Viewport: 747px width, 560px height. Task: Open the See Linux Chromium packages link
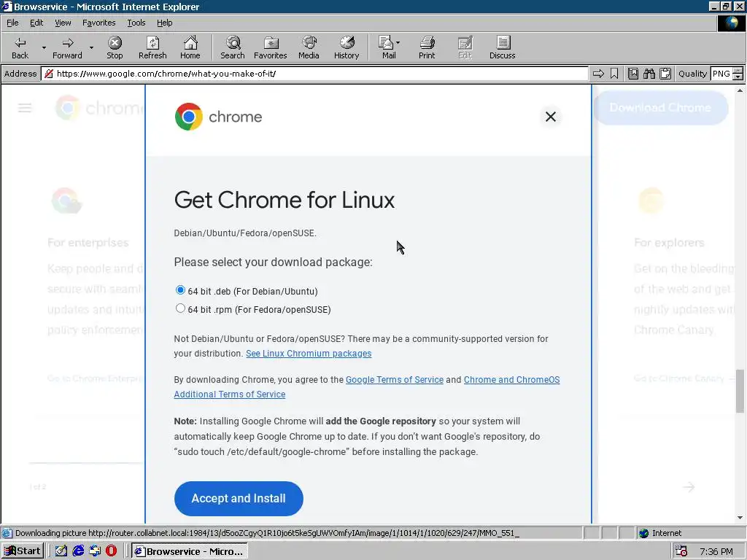309,354
